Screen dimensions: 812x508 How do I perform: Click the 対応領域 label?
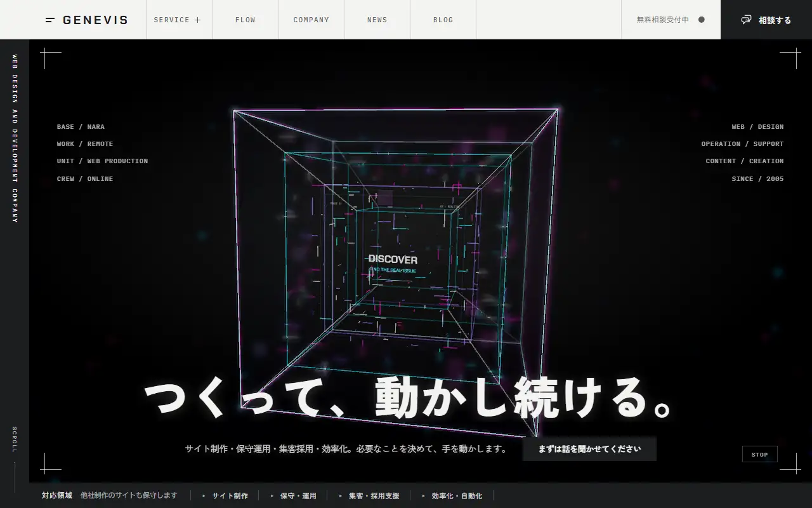[57, 495]
